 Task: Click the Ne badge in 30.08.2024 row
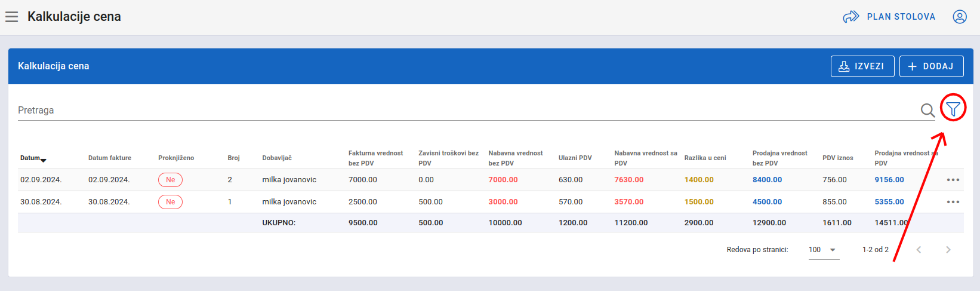[171, 202]
